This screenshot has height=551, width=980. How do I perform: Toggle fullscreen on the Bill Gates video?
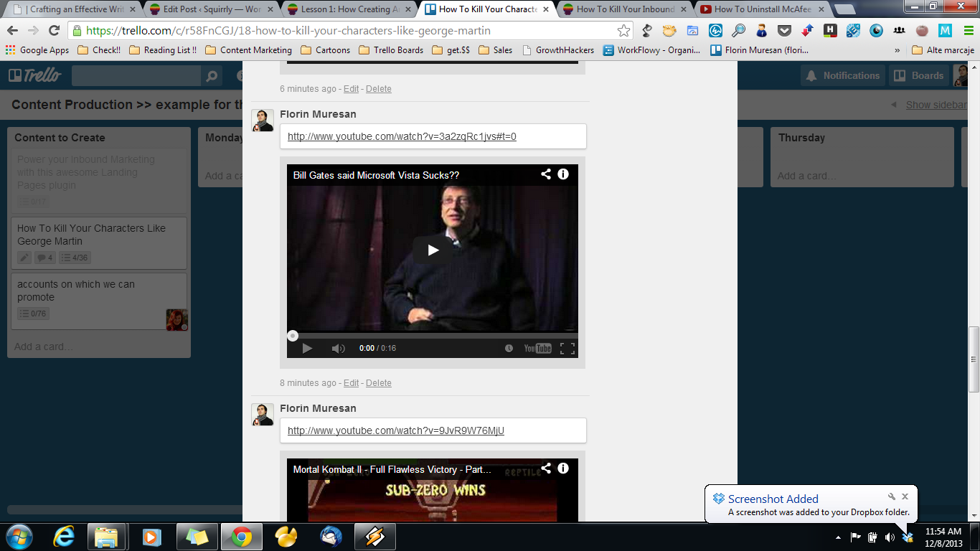click(567, 349)
